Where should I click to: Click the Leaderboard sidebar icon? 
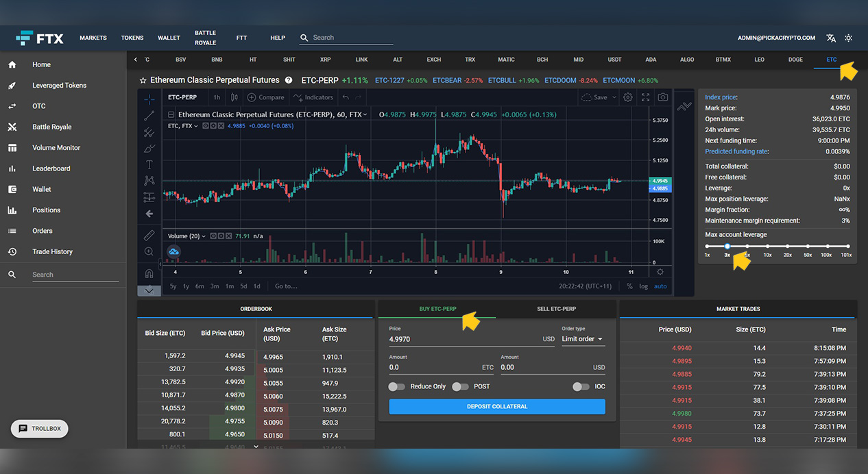[x=12, y=169]
